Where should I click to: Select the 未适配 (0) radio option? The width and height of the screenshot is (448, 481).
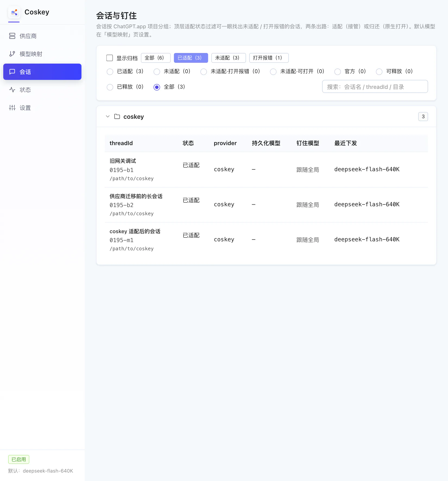(x=157, y=72)
